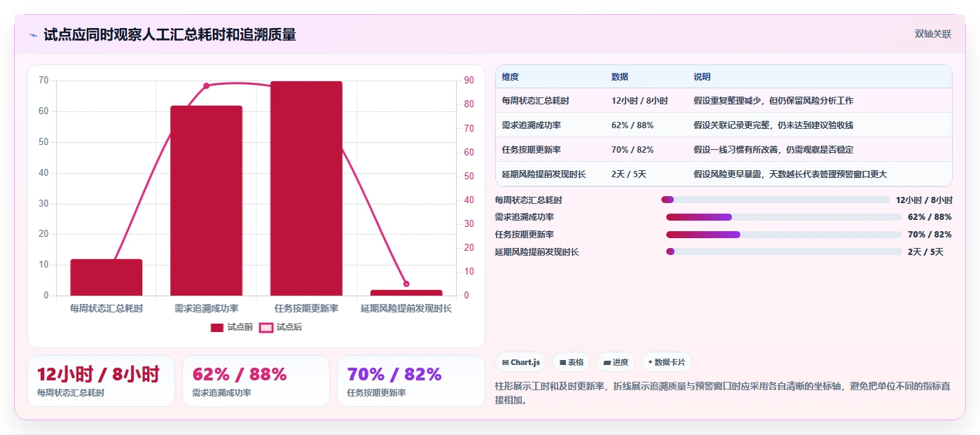This screenshot has width=980, height=435.
Task: Open the 62% / 88% data card
Action: tap(256, 381)
